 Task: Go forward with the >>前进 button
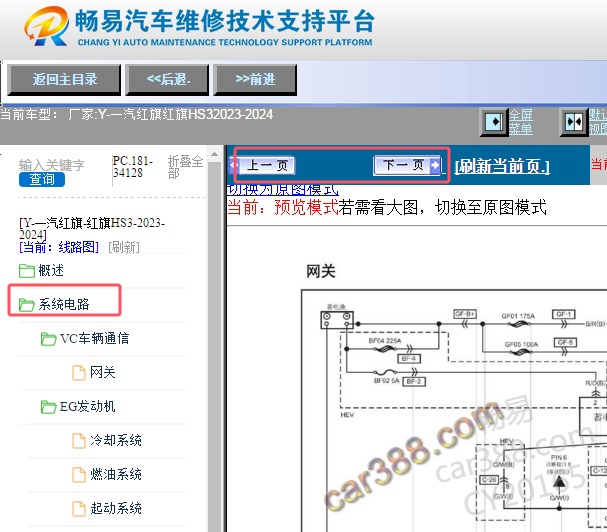coord(255,80)
